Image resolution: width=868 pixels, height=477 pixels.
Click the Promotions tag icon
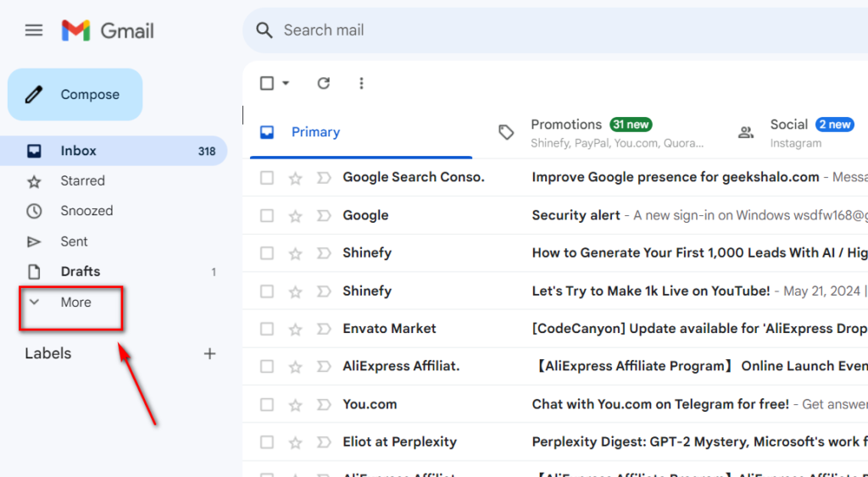coord(506,132)
